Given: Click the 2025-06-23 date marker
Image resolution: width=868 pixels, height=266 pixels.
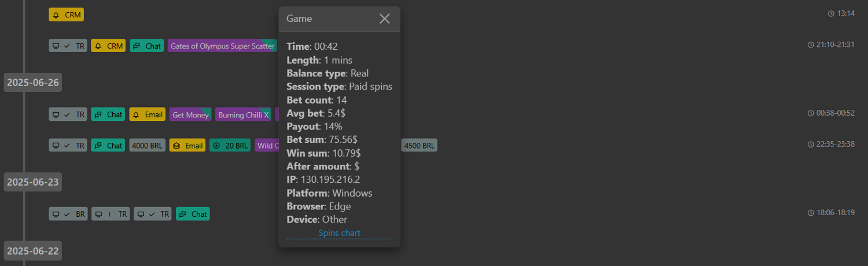Looking at the screenshot, I should [33, 182].
